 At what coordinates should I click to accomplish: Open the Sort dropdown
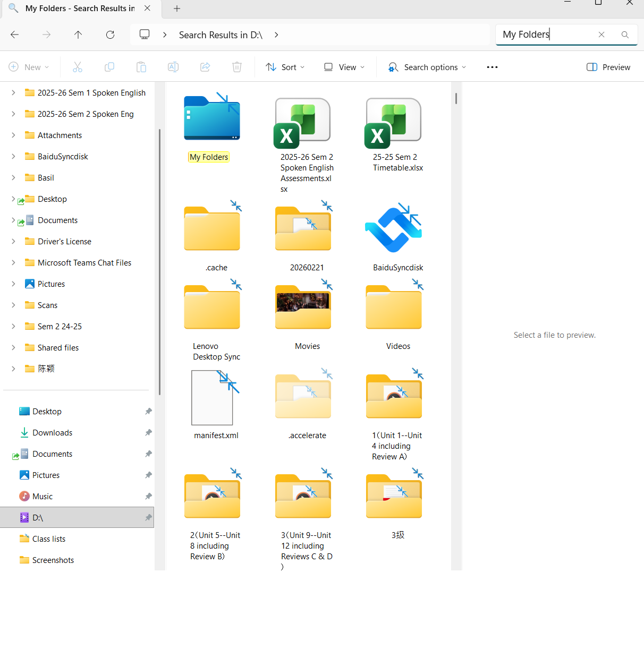[x=285, y=67]
